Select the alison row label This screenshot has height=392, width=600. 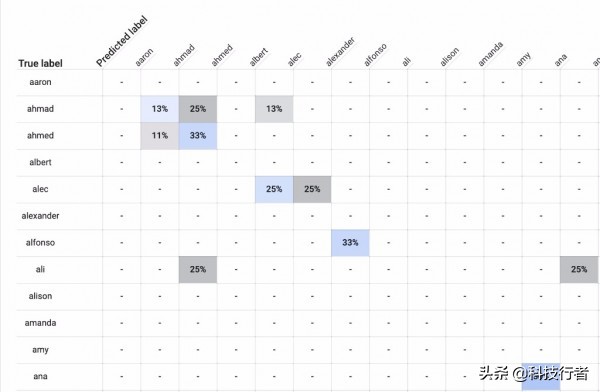[x=40, y=296]
